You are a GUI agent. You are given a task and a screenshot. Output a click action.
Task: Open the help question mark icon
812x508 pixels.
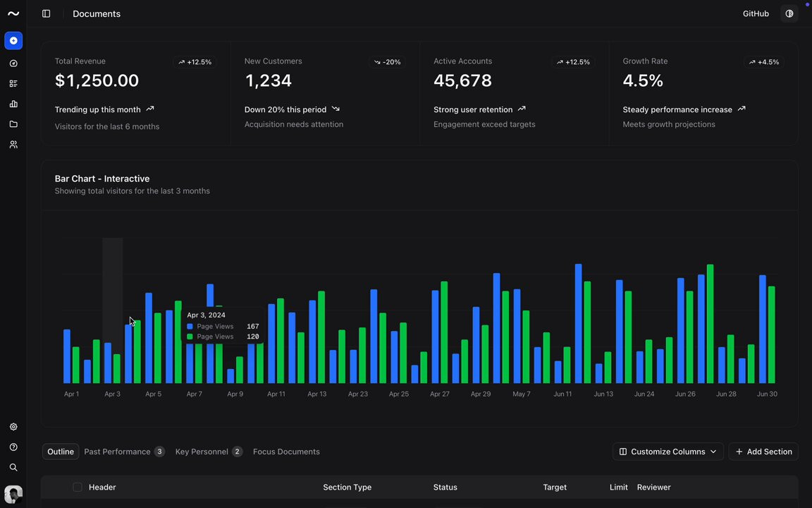13,447
